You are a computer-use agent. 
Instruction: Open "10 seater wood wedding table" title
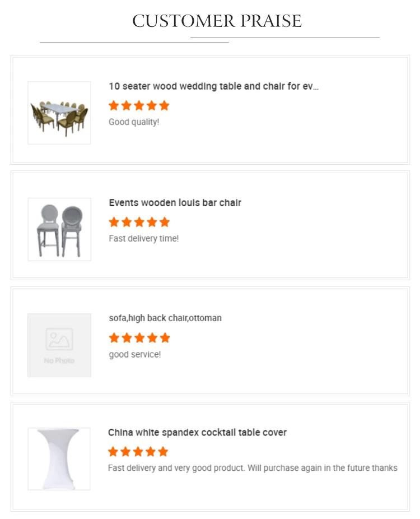click(x=213, y=86)
